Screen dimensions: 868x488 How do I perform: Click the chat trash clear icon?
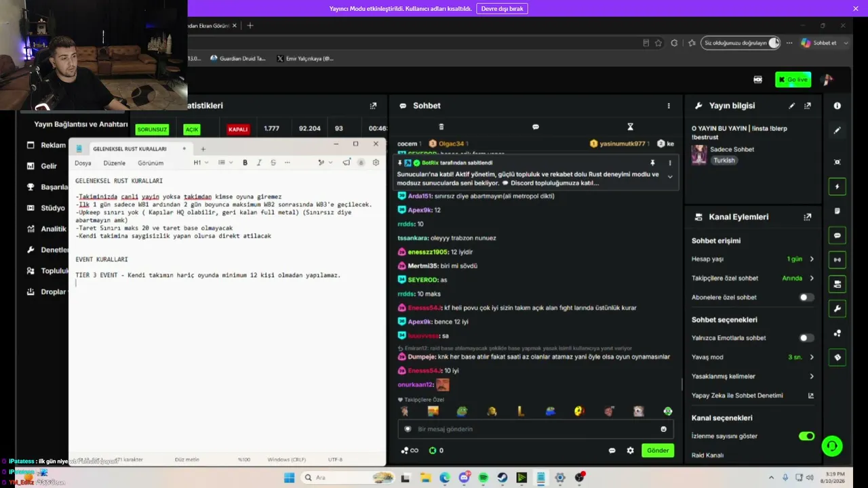point(441,127)
